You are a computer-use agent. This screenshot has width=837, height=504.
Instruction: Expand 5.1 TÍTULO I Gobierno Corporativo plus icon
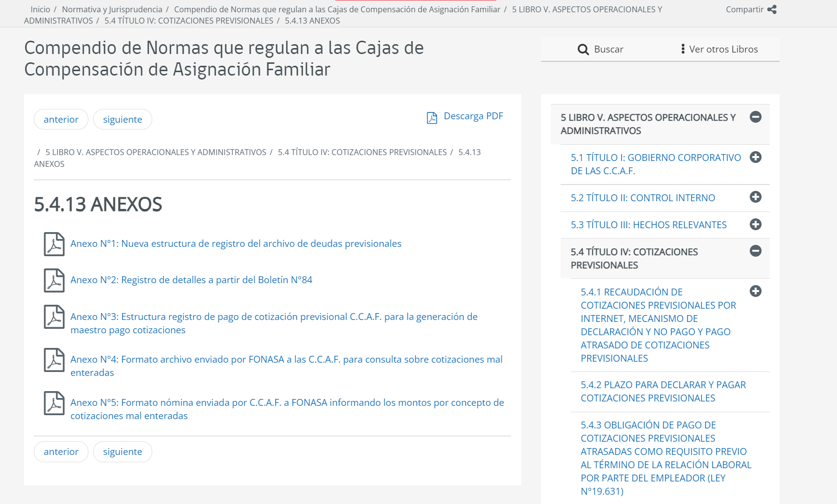point(756,157)
